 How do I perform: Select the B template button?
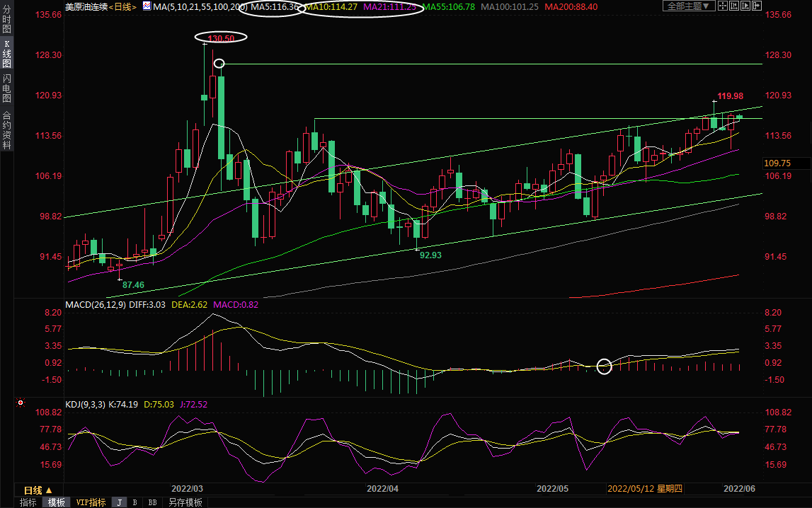point(135,502)
